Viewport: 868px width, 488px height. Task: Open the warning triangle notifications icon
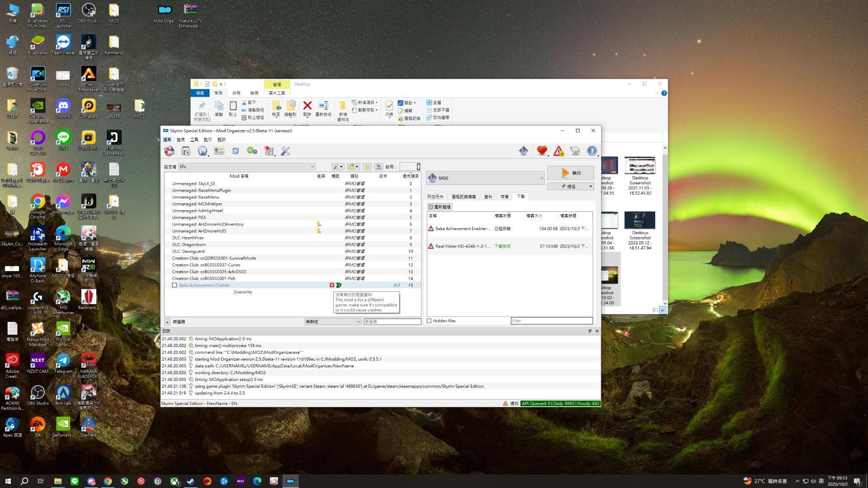(x=559, y=151)
